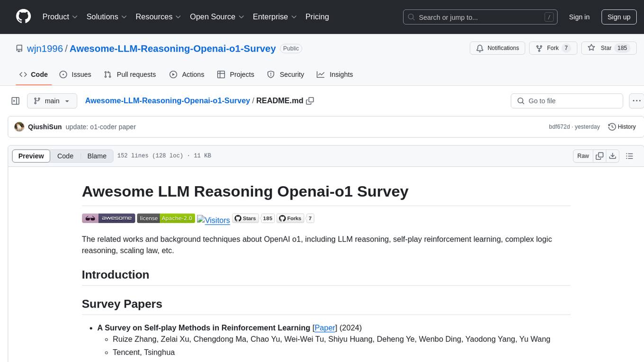This screenshot has width=644, height=362.
Task: Open the Pricing page
Action: pyautogui.click(x=317, y=17)
